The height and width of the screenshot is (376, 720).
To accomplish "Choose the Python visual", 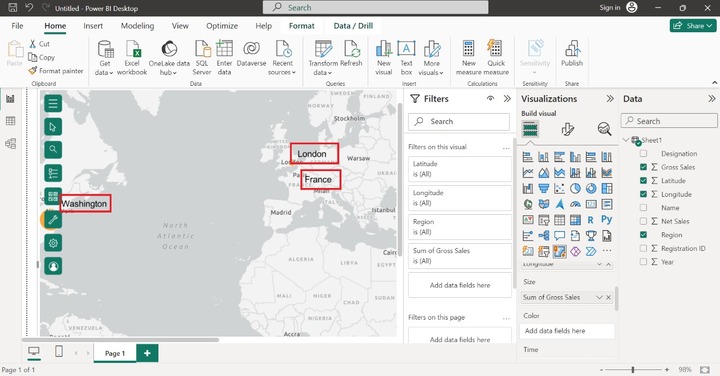I will [607, 220].
